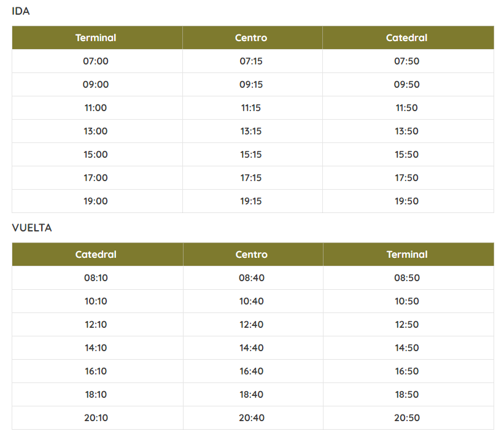
Task: Select the 10:40 Centro return cell
Action: [252, 301]
